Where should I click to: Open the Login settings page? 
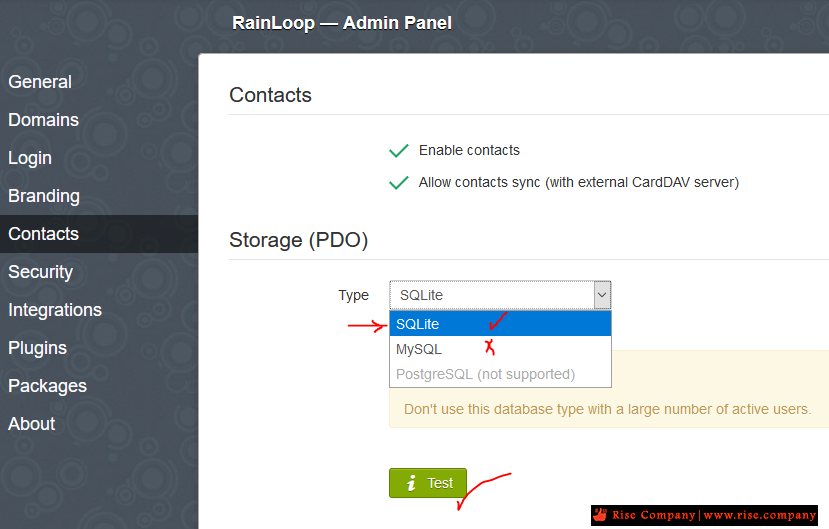point(30,158)
